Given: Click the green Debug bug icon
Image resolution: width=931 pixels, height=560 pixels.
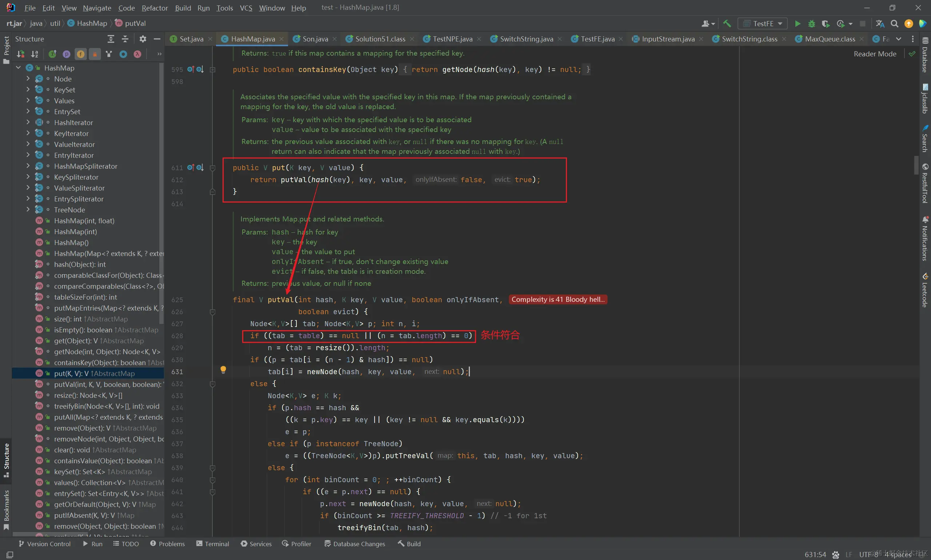Looking at the screenshot, I should tap(811, 23).
